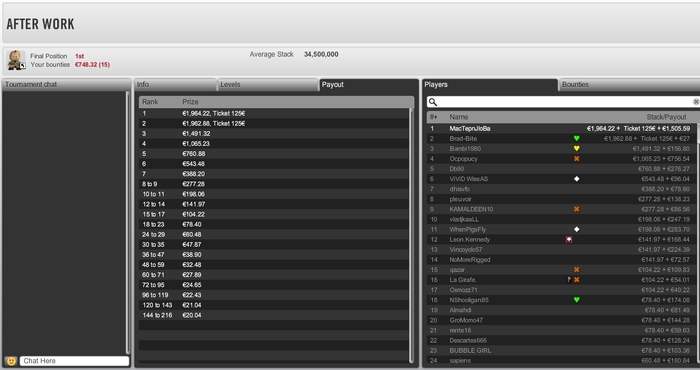The height and width of the screenshot is (370, 700).
Task: Select player row Descartes666
Action: (561, 340)
